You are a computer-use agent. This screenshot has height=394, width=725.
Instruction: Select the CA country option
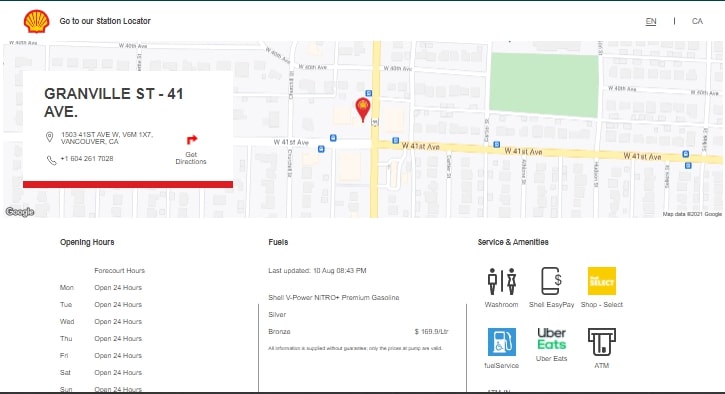click(697, 21)
